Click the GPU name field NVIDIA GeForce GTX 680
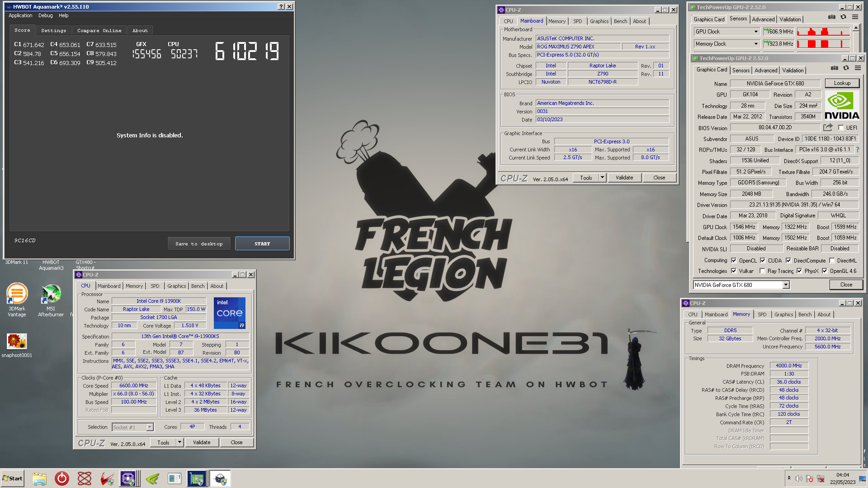Screen dimensions: 868x488 click(x=775, y=84)
